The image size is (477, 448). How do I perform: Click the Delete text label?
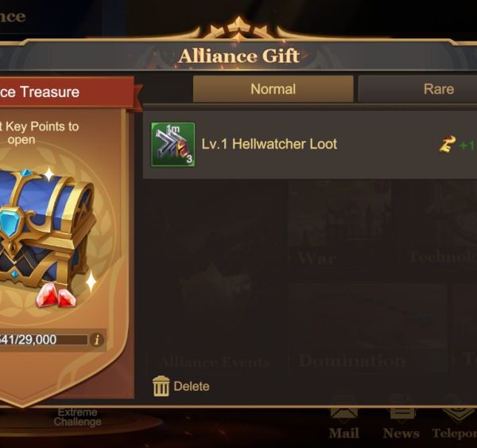point(192,386)
